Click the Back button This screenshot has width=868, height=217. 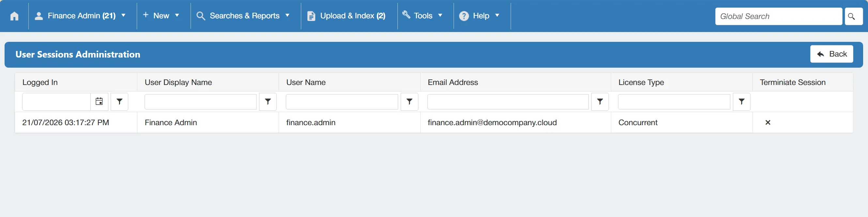pos(831,54)
